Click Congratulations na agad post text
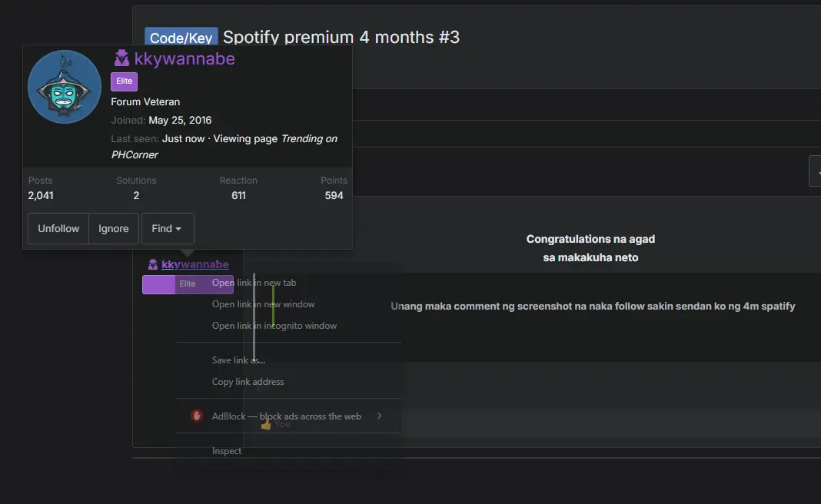 590,239
